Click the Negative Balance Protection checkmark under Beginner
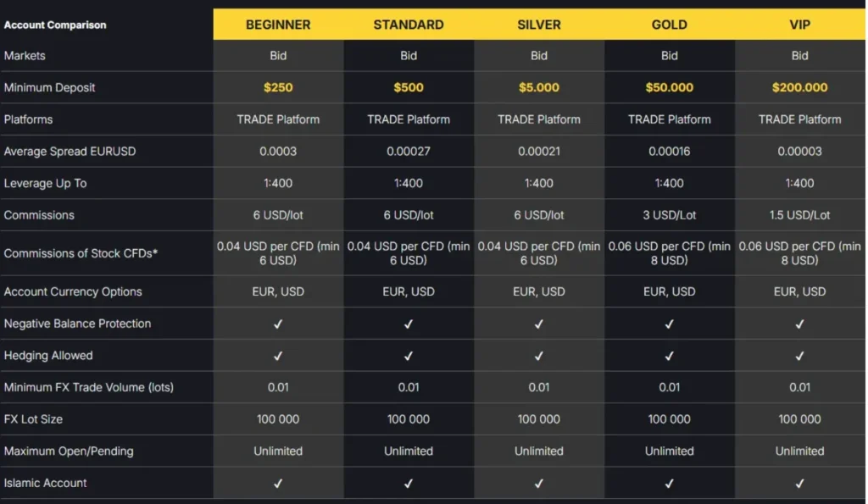Image resolution: width=868 pixels, height=504 pixels. point(278,324)
